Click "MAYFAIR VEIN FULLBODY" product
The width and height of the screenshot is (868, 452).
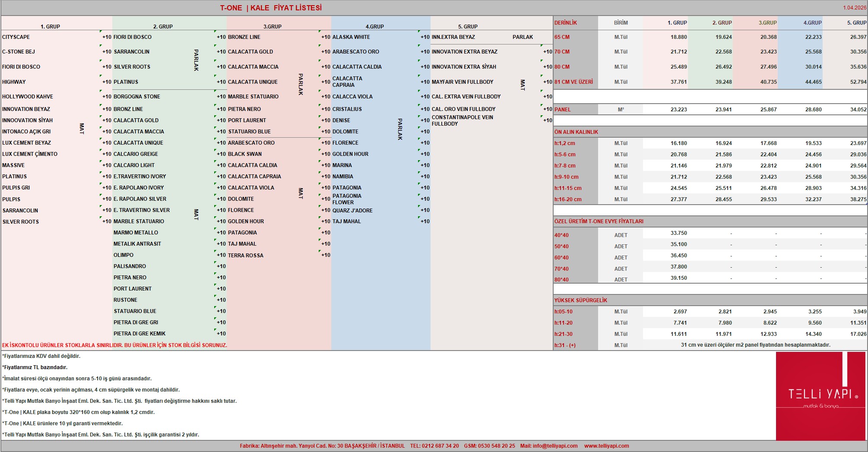(463, 82)
